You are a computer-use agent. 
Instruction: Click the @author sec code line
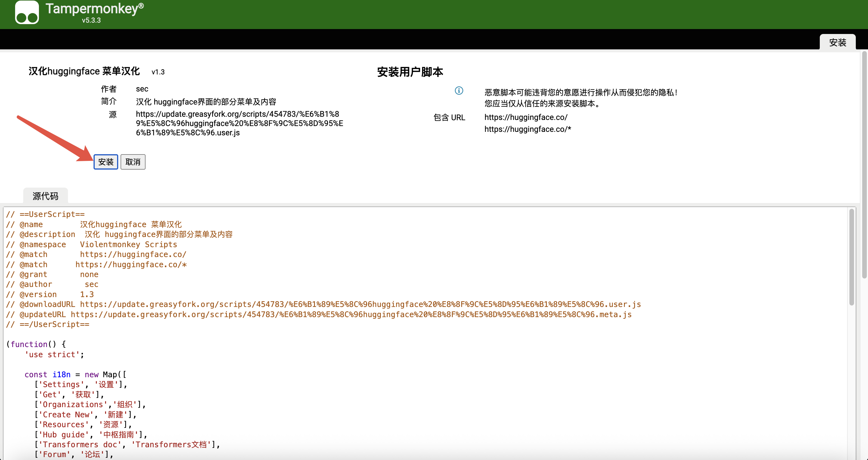tap(52, 285)
